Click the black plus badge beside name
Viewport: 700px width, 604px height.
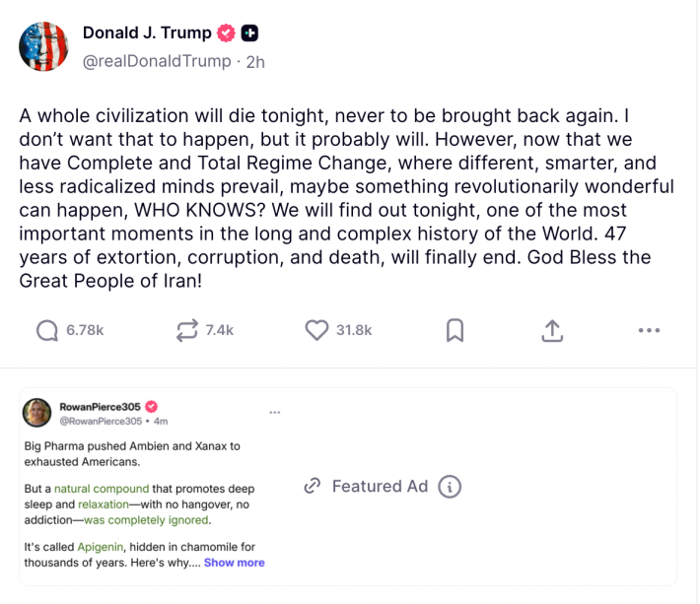click(x=250, y=34)
